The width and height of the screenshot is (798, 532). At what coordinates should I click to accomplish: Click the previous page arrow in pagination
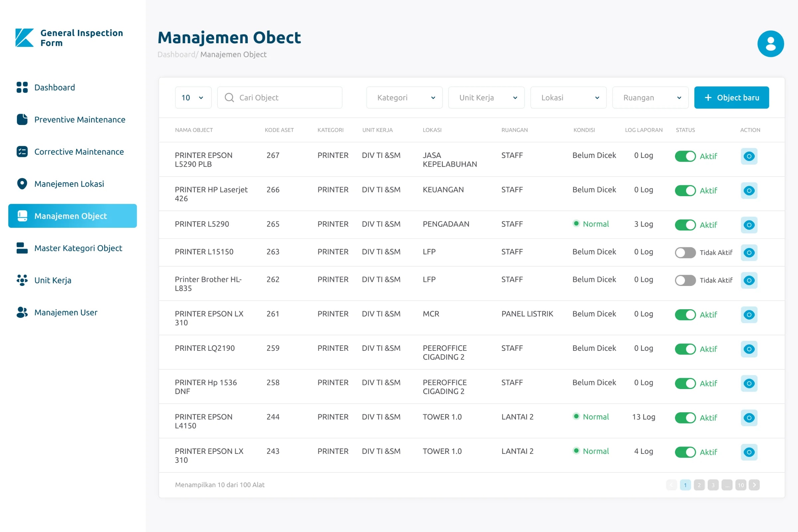(671, 485)
